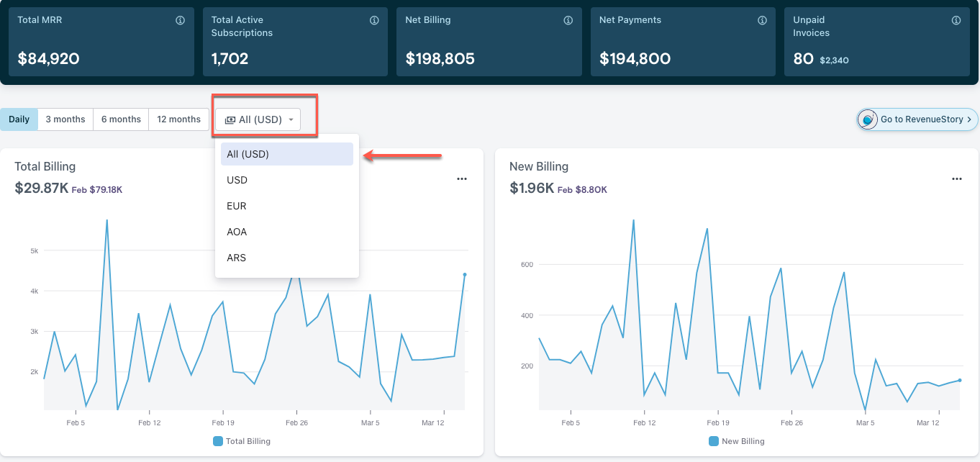Screen dimensions: 980x462
Task: Select the 12 months range
Action: (x=178, y=119)
